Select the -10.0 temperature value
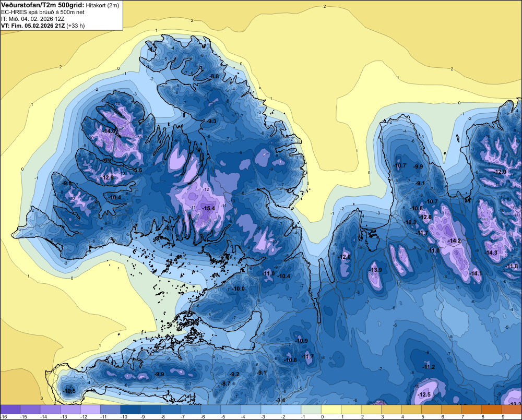 [239, 289]
